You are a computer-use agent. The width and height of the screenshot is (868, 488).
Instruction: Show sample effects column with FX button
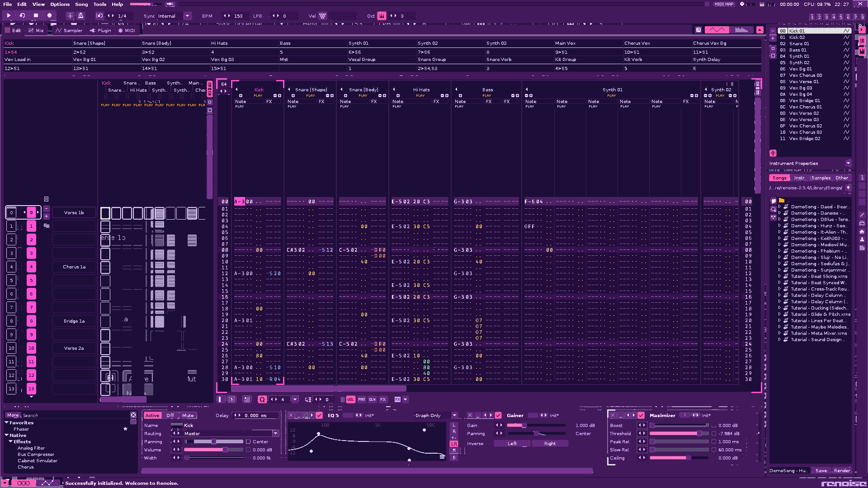[x=383, y=399]
